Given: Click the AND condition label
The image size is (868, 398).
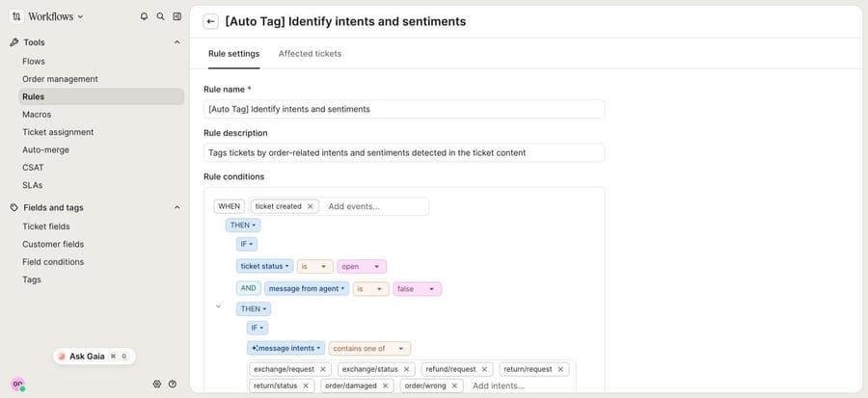Looking at the screenshot, I should [x=248, y=288].
